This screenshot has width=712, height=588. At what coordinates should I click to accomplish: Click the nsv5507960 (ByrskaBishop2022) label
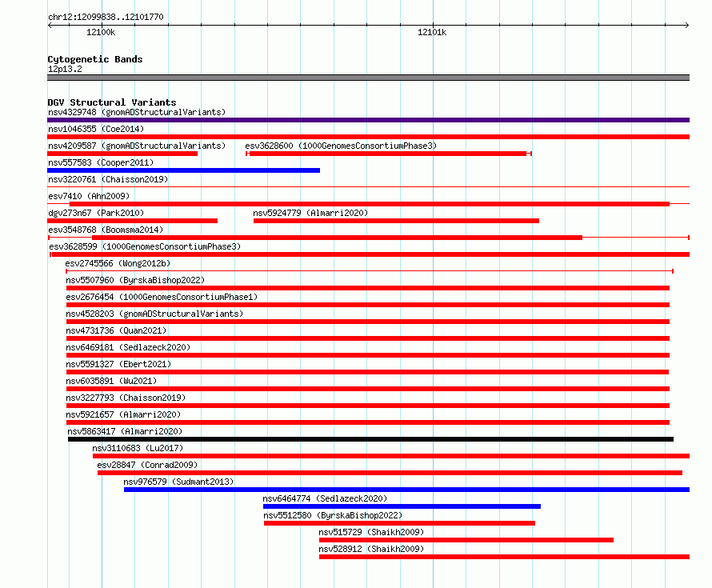(135, 280)
